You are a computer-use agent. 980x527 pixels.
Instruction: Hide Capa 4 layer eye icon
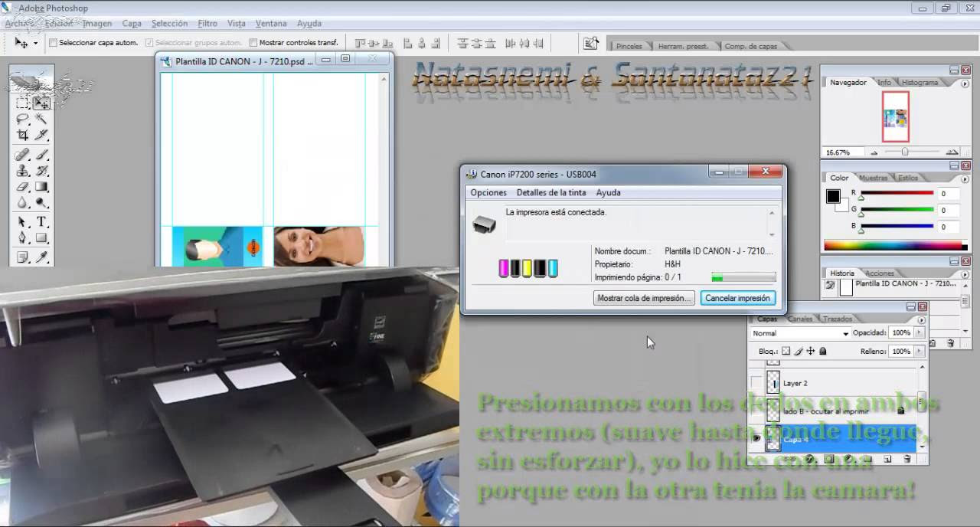[x=756, y=440]
